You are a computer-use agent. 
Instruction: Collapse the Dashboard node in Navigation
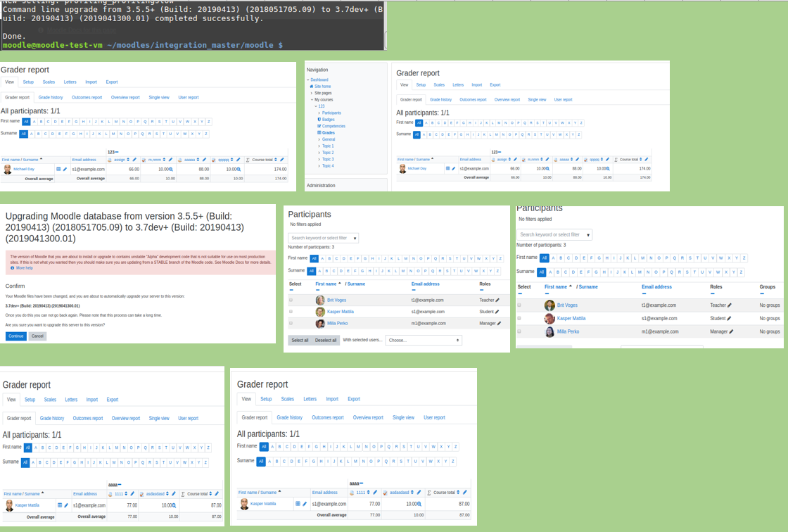click(308, 80)
